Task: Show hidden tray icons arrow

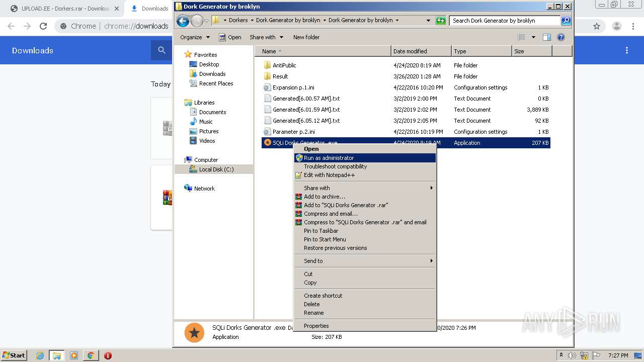Action: pyautogui.click(x=561, y=355)
